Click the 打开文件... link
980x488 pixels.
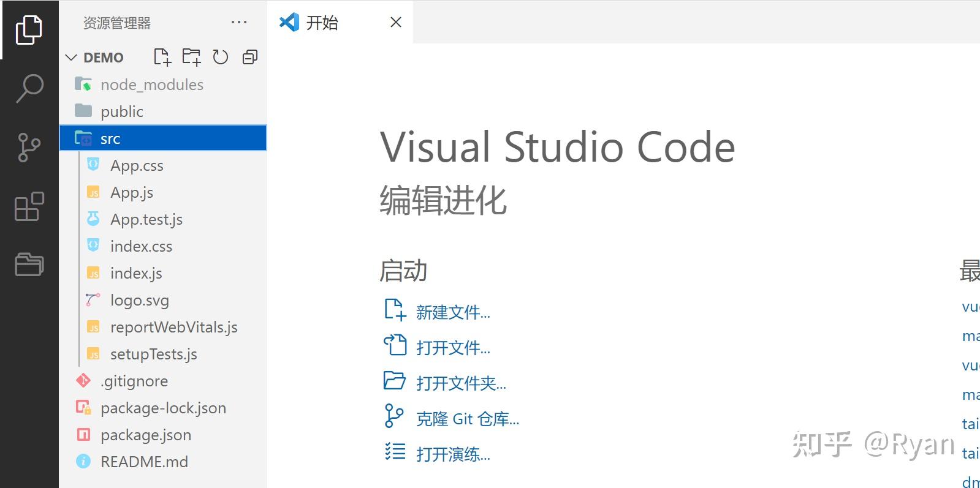(x=453, y=348)
